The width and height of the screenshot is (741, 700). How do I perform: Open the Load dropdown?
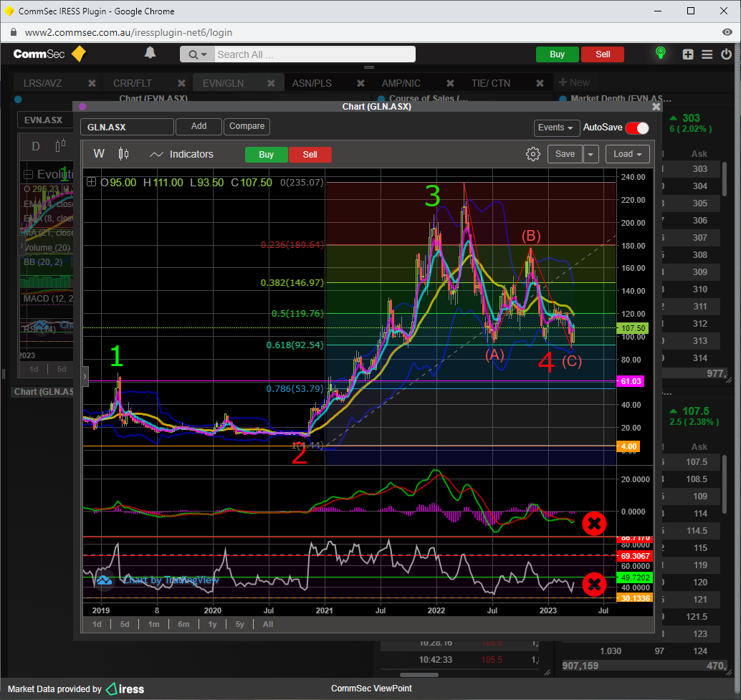(628, 154)
